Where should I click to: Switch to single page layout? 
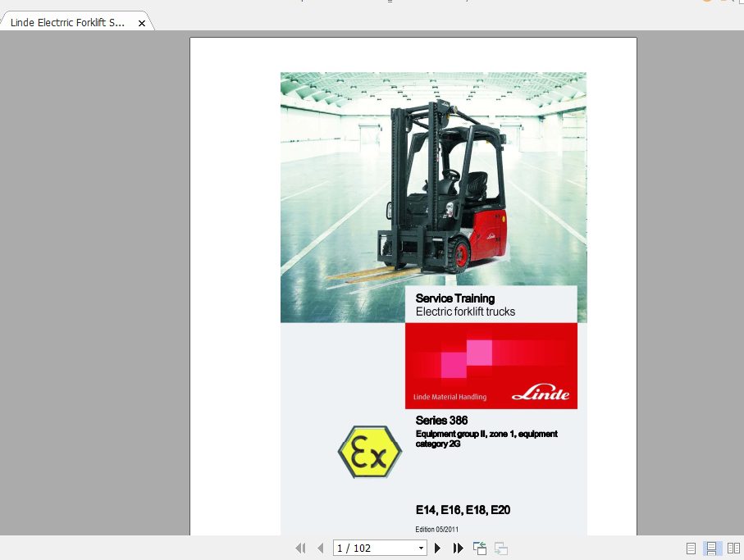[691, 549]
